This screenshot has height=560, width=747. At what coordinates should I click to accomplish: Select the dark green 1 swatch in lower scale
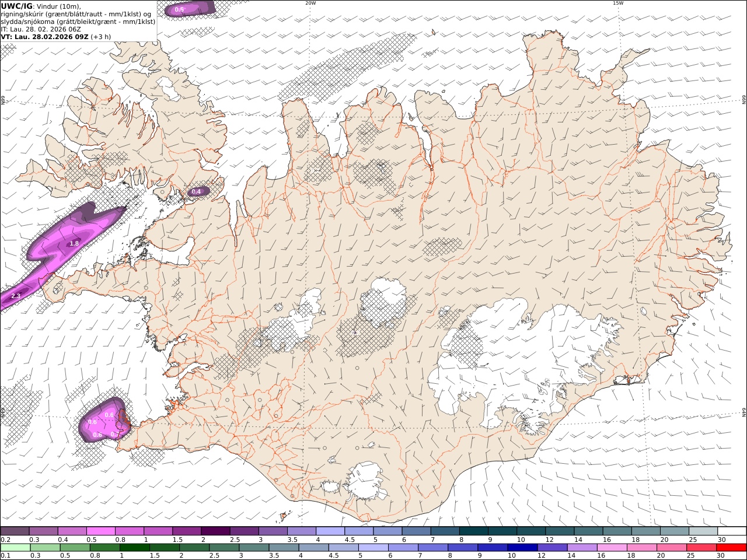pyautogui.click(x=134, y=548)
